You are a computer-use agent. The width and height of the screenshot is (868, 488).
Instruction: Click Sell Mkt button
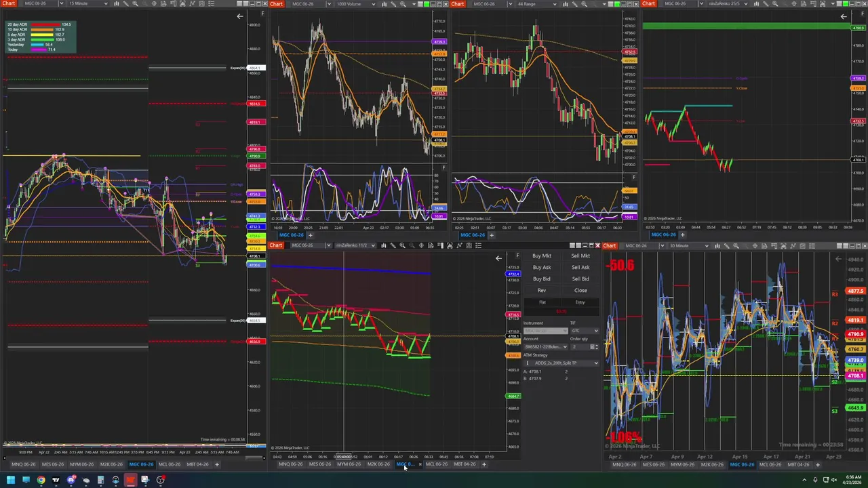[580, 256]
